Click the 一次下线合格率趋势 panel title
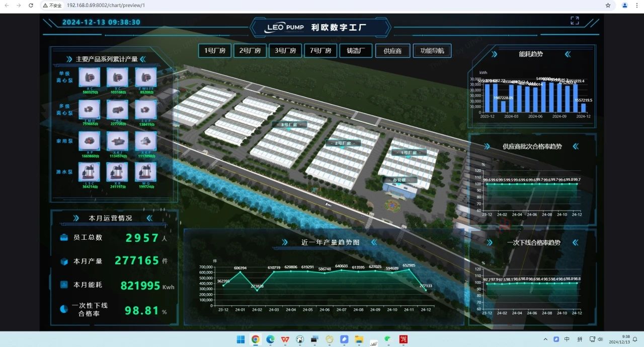Viewport: 644px width, 347px height. (x=534, y=242)
